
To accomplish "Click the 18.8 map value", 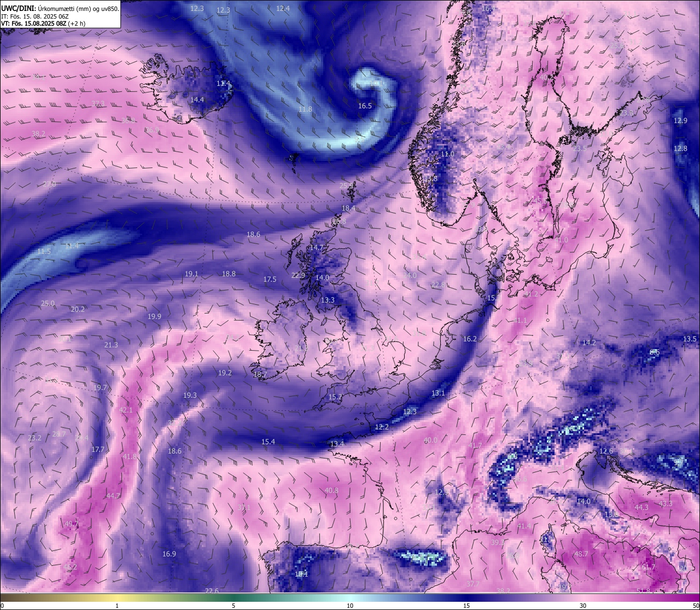I will (x=229, y=274).
